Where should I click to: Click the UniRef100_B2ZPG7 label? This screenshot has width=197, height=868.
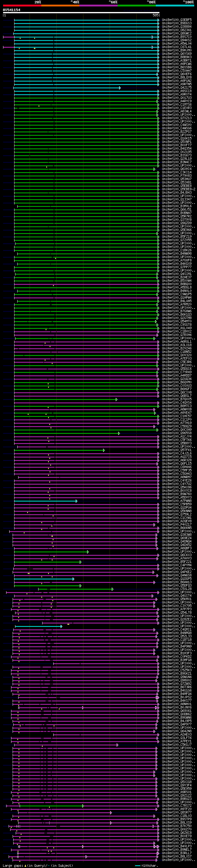[x=177, y=132]
